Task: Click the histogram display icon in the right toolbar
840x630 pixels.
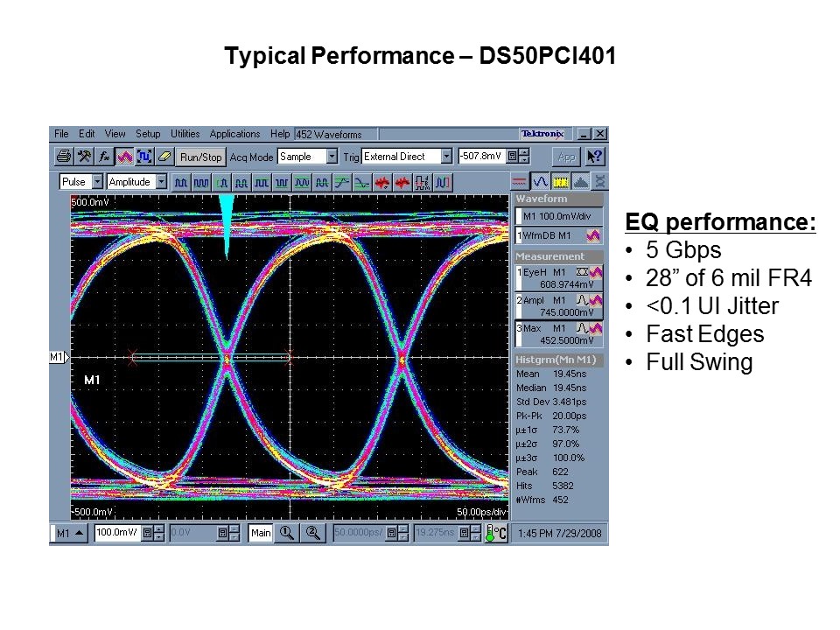Action: (x=580, y=181)
